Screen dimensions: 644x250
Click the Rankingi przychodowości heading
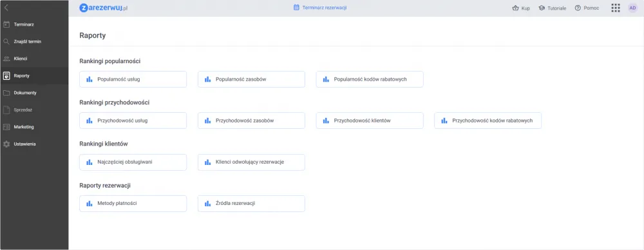tap(114, 102)
